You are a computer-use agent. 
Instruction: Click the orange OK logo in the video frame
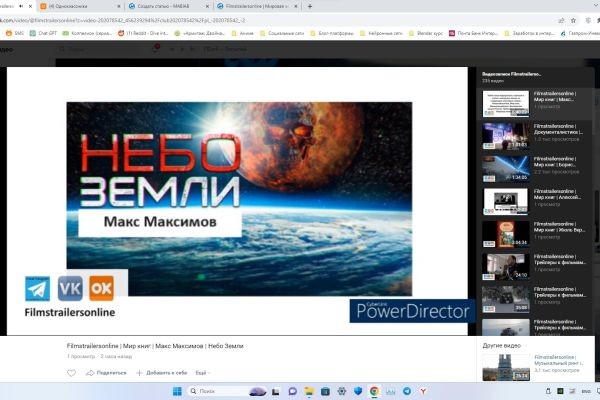pyautogui.click(x=101, y=288)
